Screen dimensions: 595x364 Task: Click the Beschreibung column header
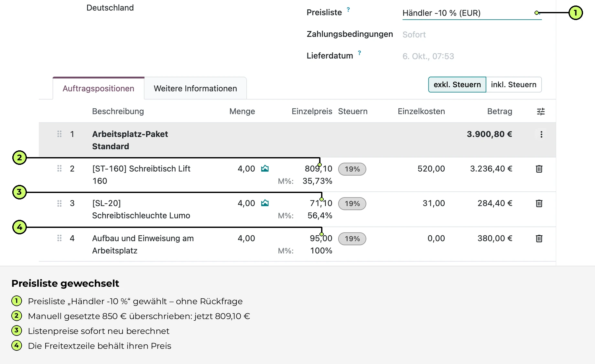pyautogui.click(x=118, y=112)
